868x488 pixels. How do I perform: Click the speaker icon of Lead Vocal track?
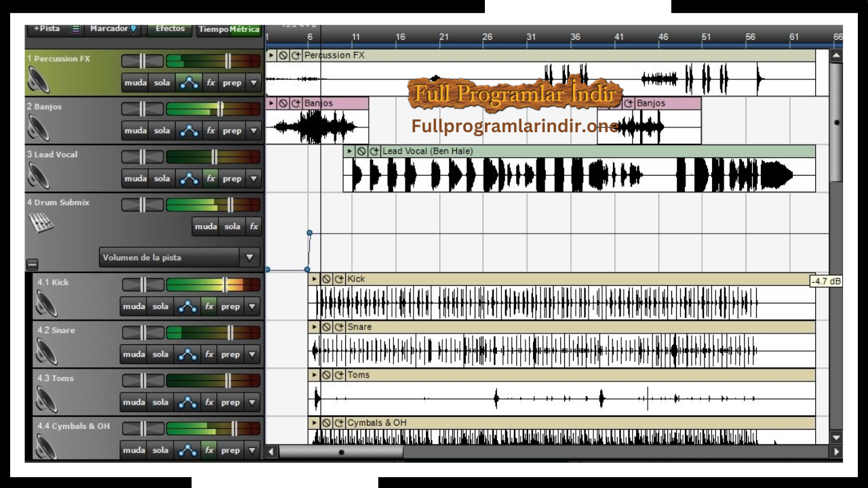[39, 176]
